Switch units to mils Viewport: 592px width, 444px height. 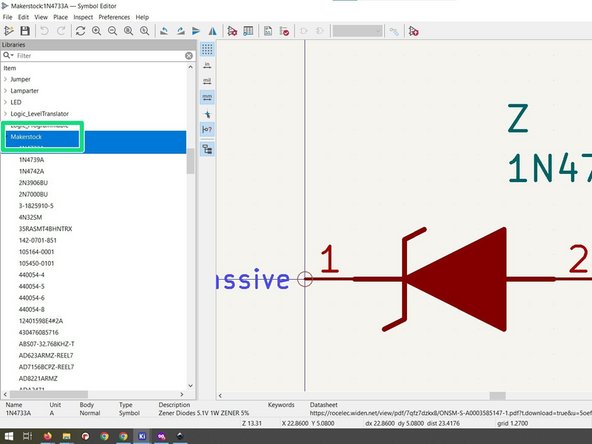pos(207,81)
